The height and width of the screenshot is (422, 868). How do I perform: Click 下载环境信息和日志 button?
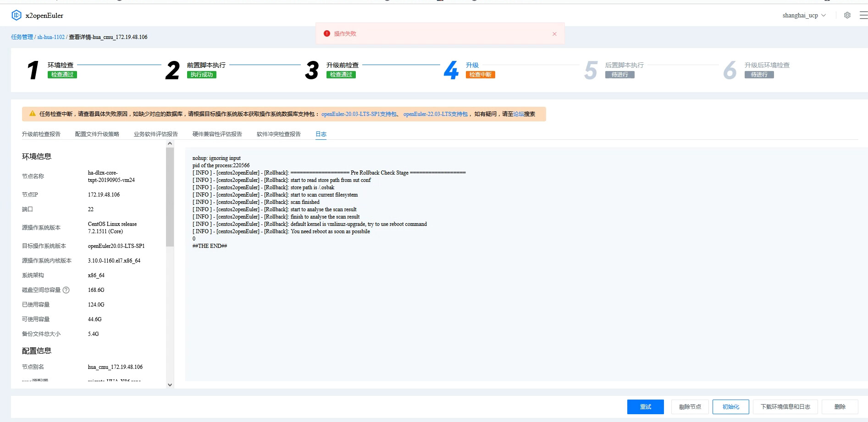click(785, 407)
